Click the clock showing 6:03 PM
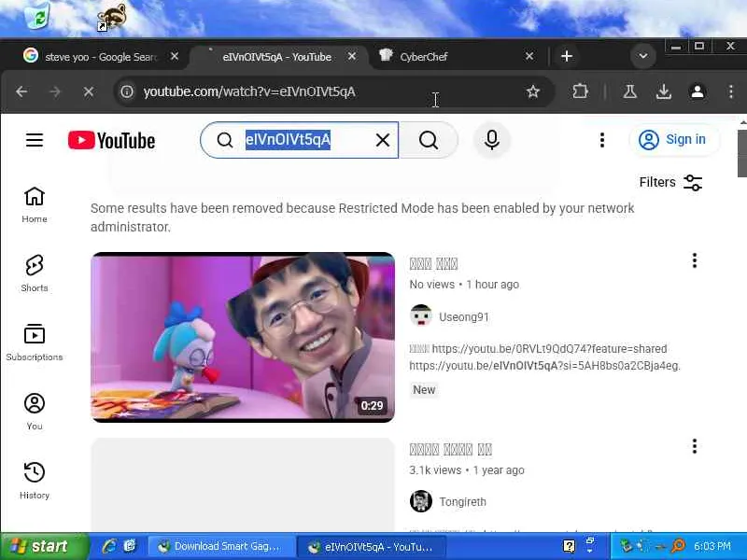The height and width of the screenshot is (560, 747). (712, 546)
